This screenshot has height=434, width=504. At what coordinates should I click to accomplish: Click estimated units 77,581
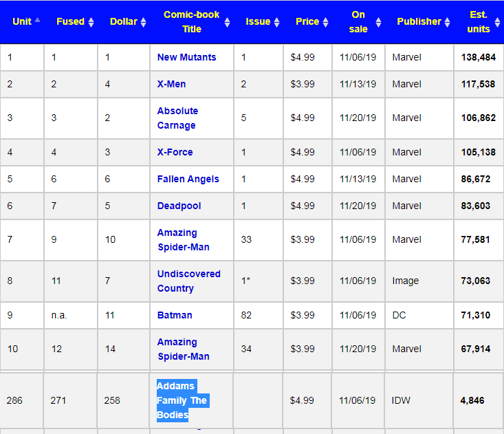tap(475, 240)
